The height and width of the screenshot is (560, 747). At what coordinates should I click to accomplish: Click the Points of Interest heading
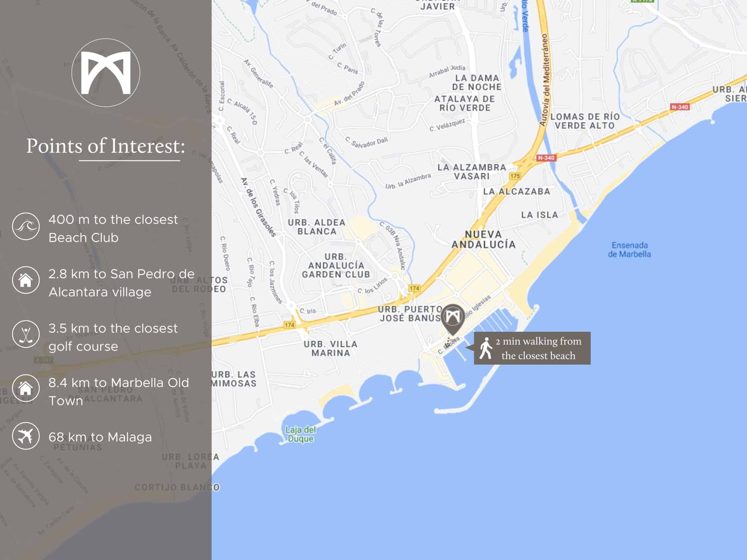(106, 146)
